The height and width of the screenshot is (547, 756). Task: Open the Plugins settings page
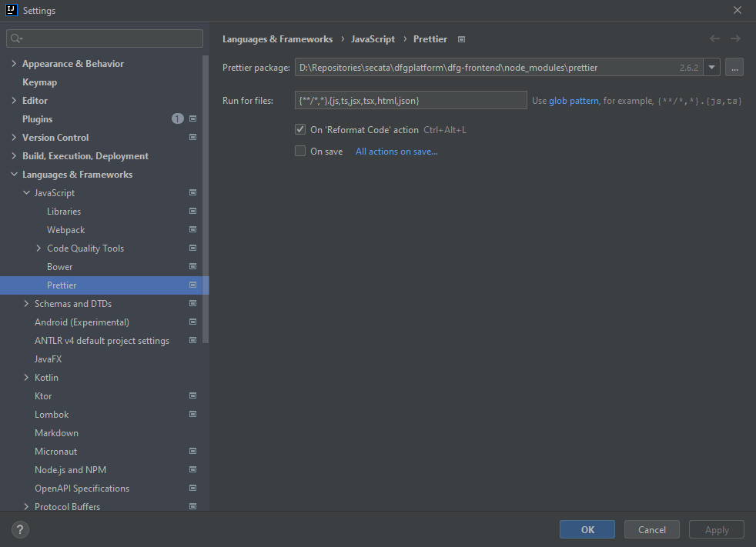click(x=37, y=119)
